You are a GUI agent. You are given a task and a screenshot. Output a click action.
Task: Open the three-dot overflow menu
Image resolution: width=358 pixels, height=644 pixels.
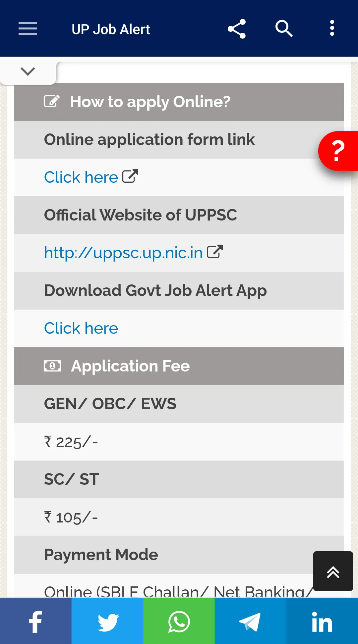[332, 28]
